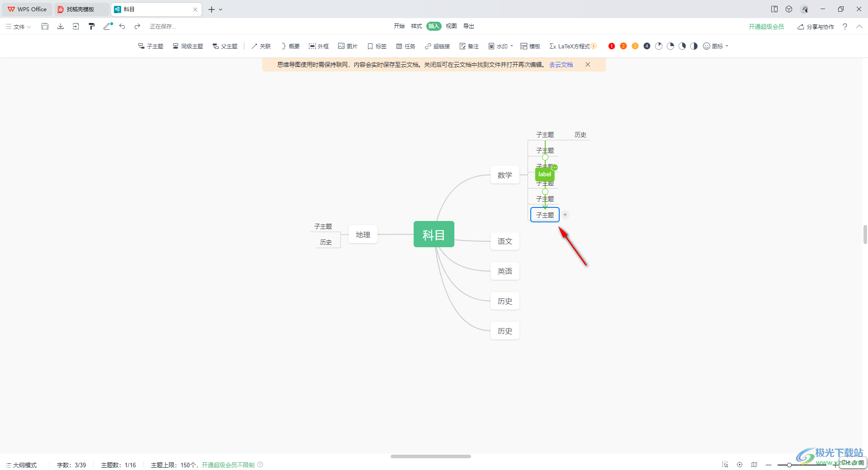868x470 pixels.
Task: Click the user avatar icon in title bar
Action: pos(804,9)
